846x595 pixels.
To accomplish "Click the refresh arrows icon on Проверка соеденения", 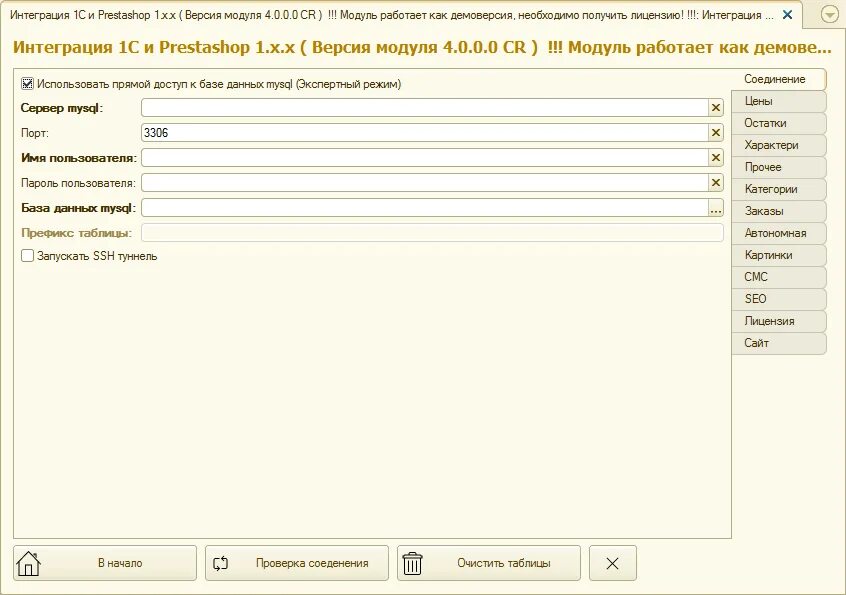I will (220, 563).
